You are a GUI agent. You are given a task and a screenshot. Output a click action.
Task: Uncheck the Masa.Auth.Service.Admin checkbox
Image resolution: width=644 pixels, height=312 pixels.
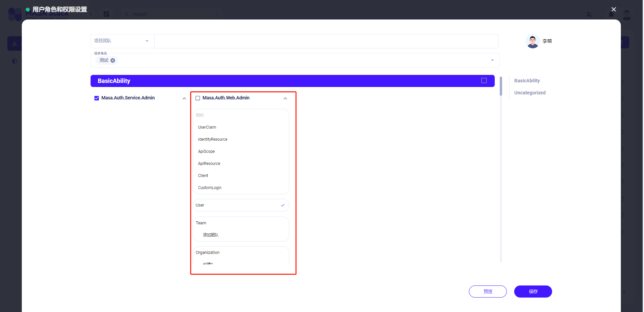pos(96,98)
